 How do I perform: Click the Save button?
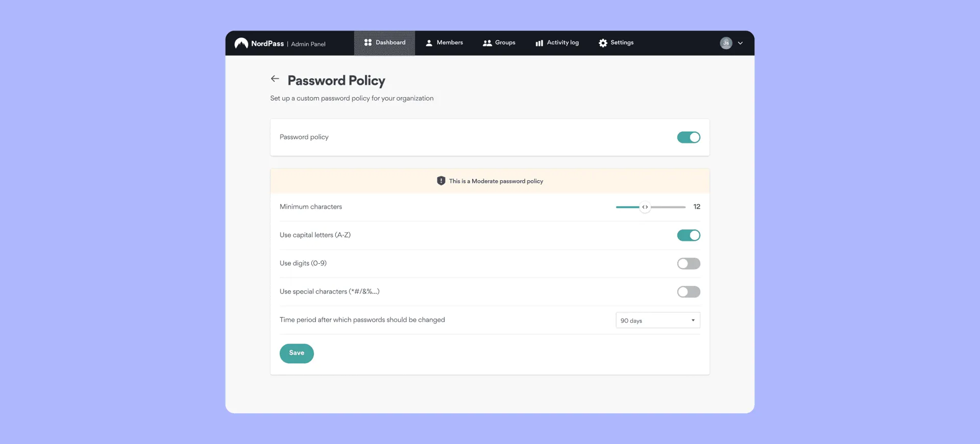(297, 353)
